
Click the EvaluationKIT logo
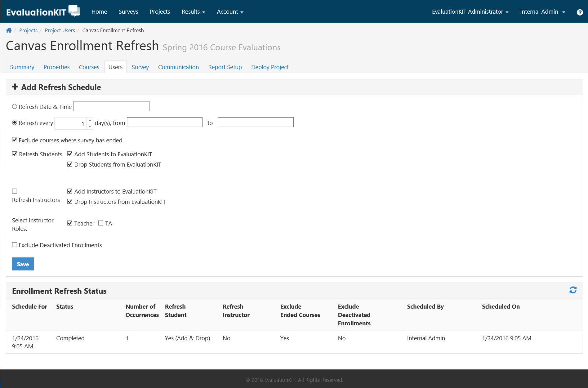[43, 11]
